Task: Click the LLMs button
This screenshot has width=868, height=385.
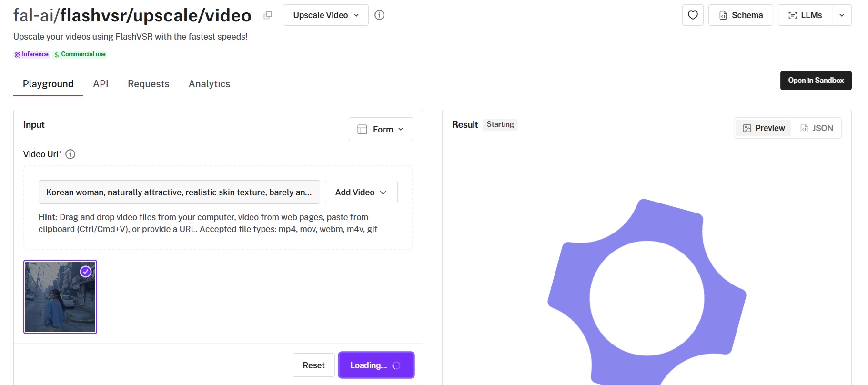Action: pos(805,15)
